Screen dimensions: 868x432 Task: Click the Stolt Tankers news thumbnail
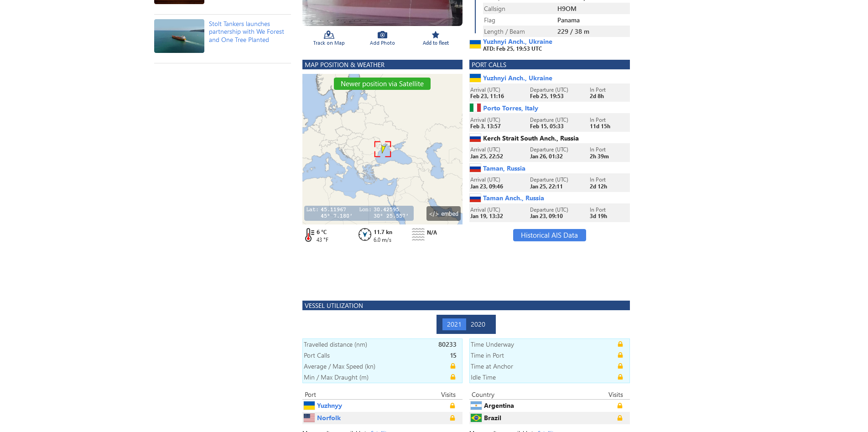(x=179, y=36)
